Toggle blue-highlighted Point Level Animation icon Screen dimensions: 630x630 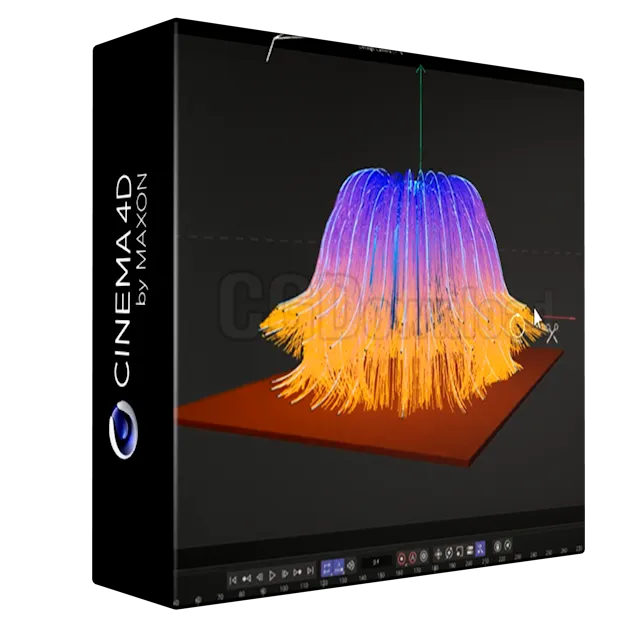pos(480,549)
